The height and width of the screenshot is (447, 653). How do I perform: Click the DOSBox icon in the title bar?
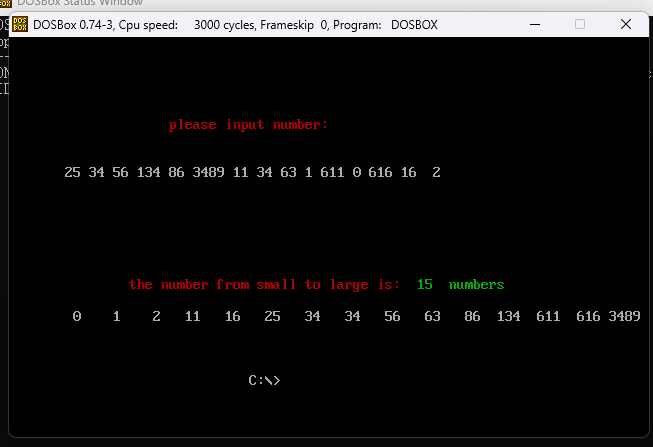pyautogui.click(x=20, y=24)
